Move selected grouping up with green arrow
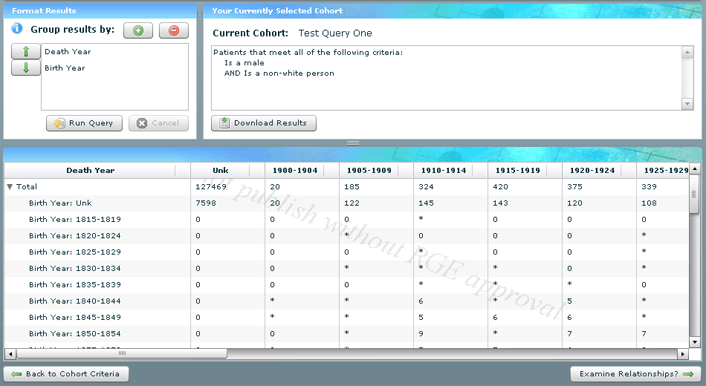Screen dimensions: 706x386 26,51
